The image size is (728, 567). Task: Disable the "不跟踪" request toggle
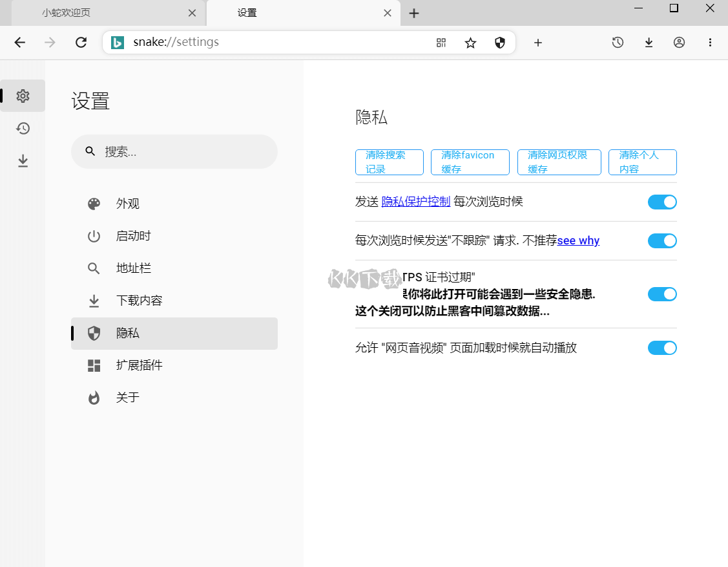click(x=662, y=241)
